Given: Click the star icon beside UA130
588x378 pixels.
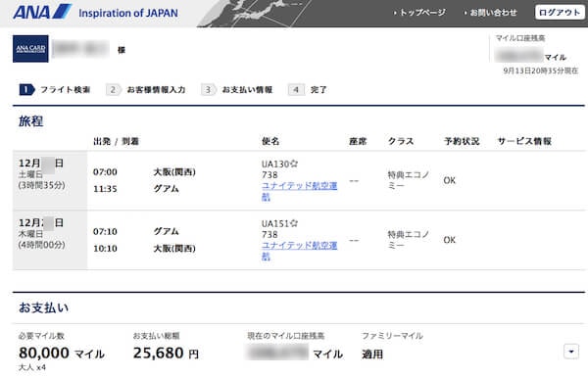Looking at the screenshot, I should click(x=294, y=164).
